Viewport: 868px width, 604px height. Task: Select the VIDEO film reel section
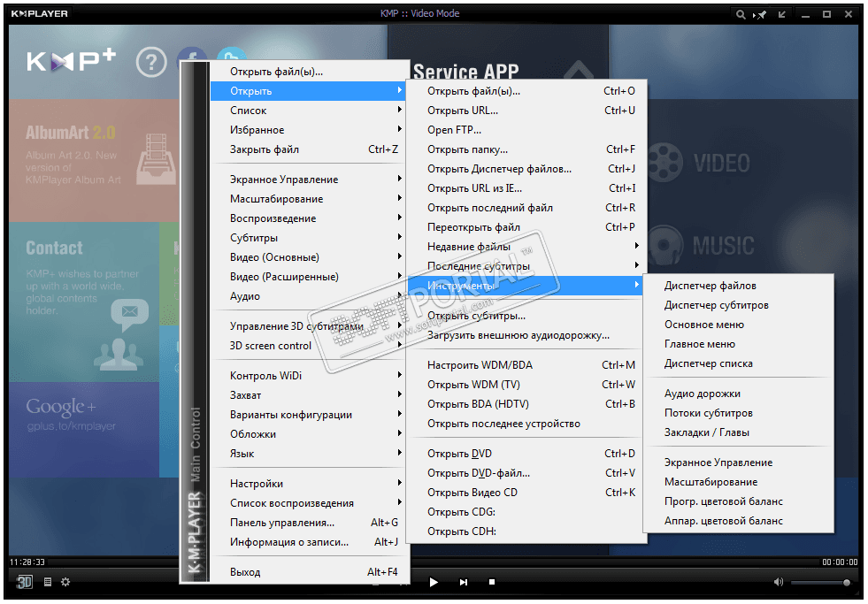pyautogui.click(x=699, y=163)
